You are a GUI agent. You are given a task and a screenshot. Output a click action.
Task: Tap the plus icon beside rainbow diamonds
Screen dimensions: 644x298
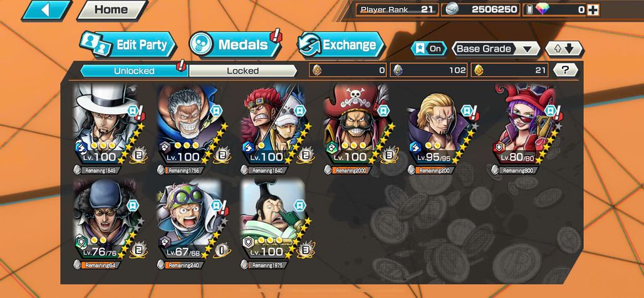click(x=593, y=10)
